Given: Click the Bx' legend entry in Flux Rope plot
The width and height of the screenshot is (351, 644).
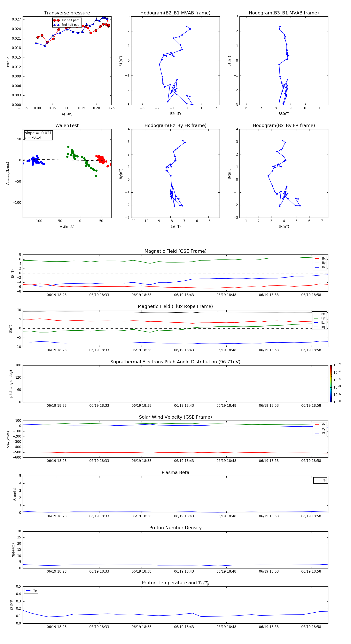Looking at the screenshot, I should [320, 314].
